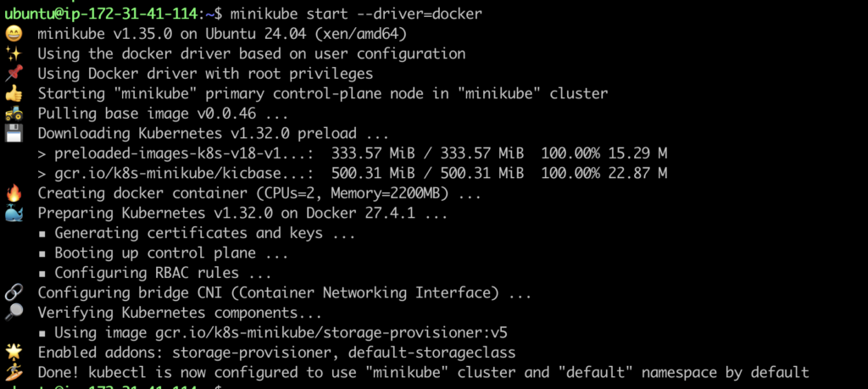
Task: Click the magnifying glass emoji beside Verifying components
Action: pos(13,314)
